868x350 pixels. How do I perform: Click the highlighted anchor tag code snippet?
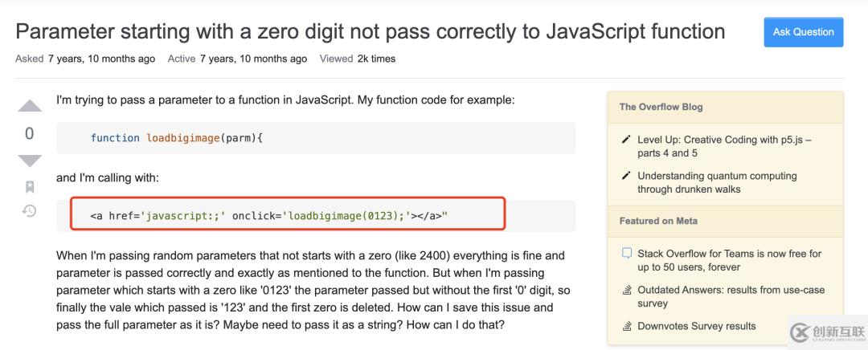(x=288, y=215)
